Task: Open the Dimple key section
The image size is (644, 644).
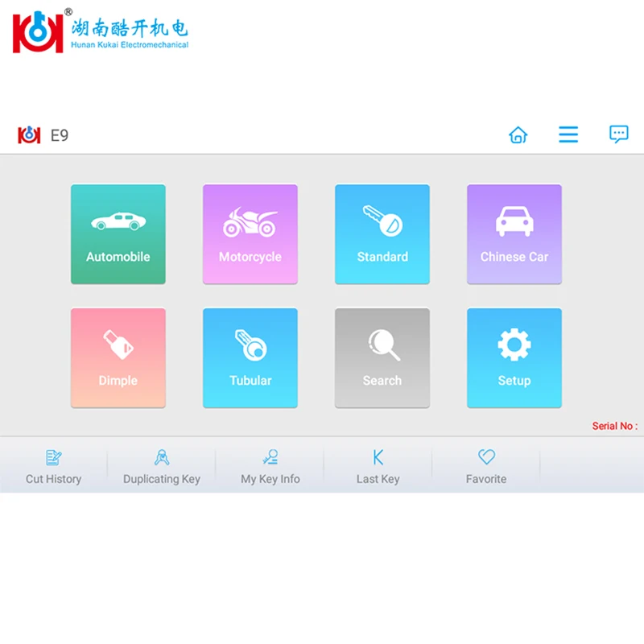Action: pos(118,357)
